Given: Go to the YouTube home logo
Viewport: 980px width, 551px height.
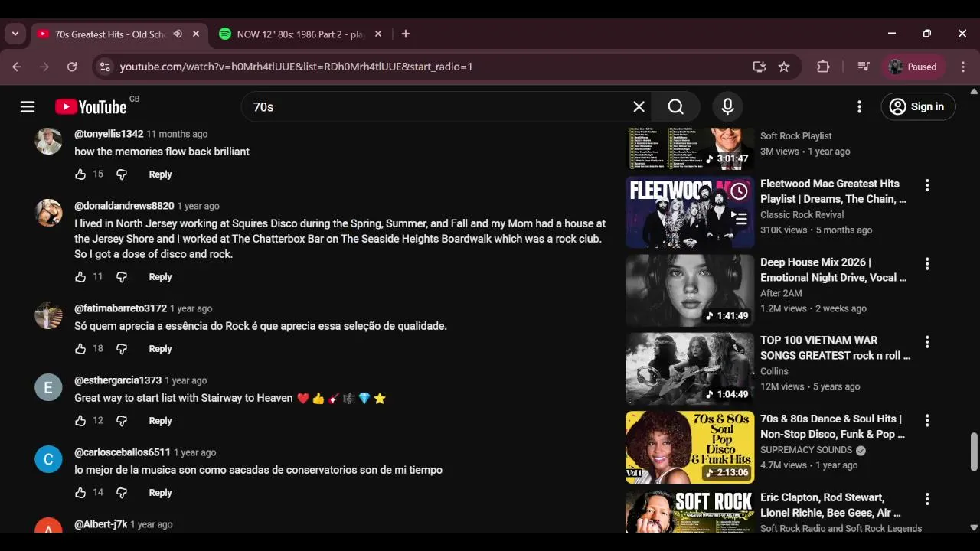Looking at the screenshot, I should (x=91, y=107).
